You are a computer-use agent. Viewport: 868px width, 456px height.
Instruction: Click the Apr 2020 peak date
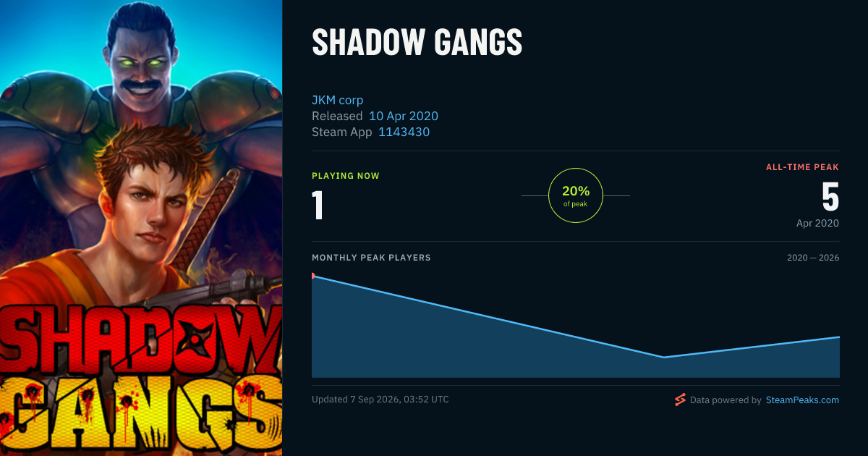click(x=817, y=224)
